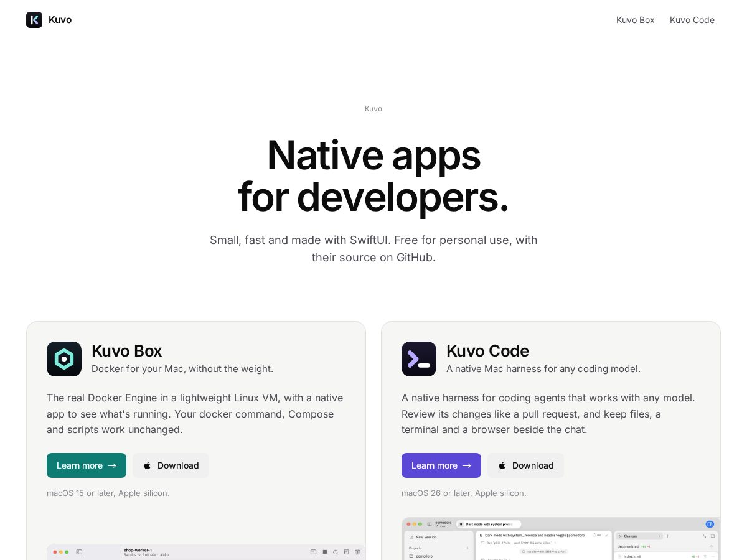Image resolution: width=747 pixels, height=560 pixels.
Task: Click the Kuvo Code card heading
Action: 487,351
